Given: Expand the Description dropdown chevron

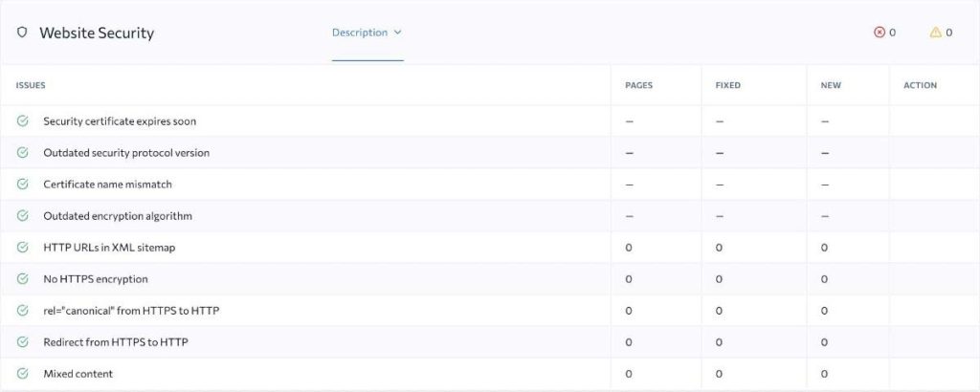Looking at the screenshot, I should coord(398,33).
